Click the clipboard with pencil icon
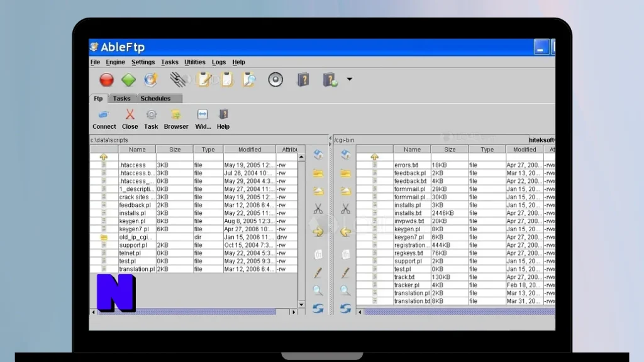The image size is (644, 362). [204, 80]
